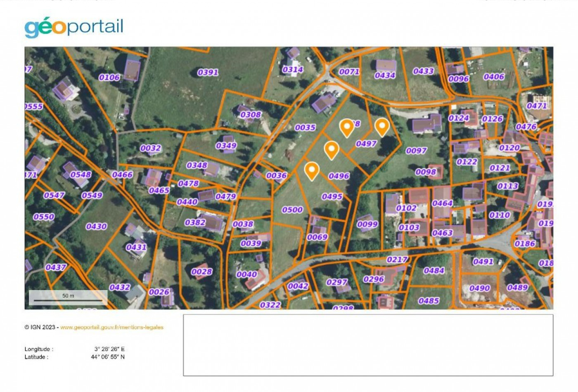Click parcel number 0391
The width and height of the screenshot is (578, 392).
click(208, 72)
